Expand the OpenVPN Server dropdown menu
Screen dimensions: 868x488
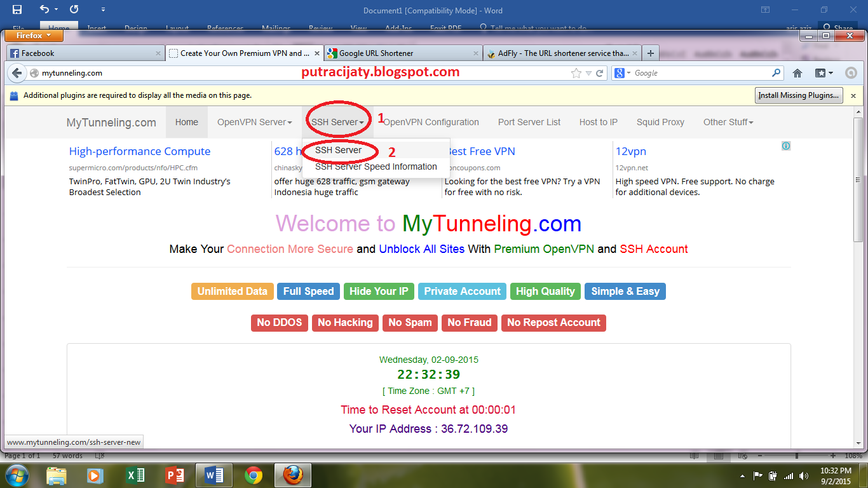(255, 122)
